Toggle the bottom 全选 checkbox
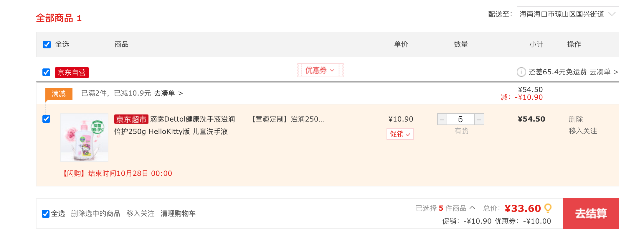Viewport: 644px width, 236px height. point(46,214)
